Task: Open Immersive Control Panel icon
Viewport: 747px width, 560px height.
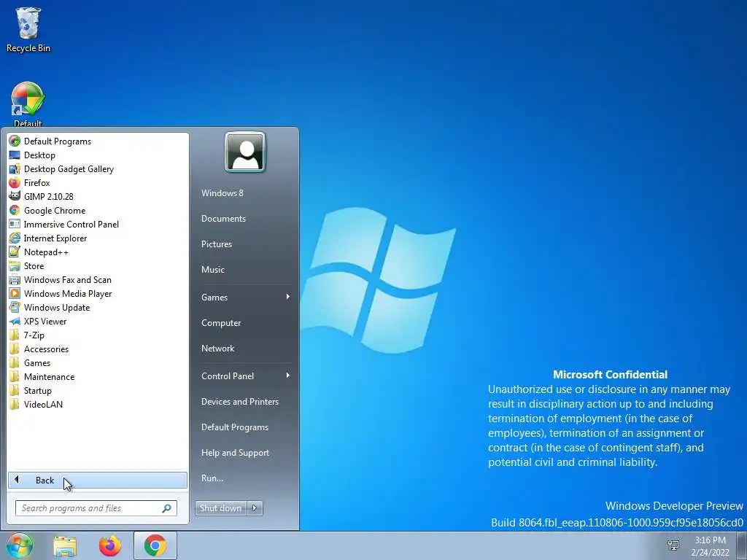Action: click(15, 225)
